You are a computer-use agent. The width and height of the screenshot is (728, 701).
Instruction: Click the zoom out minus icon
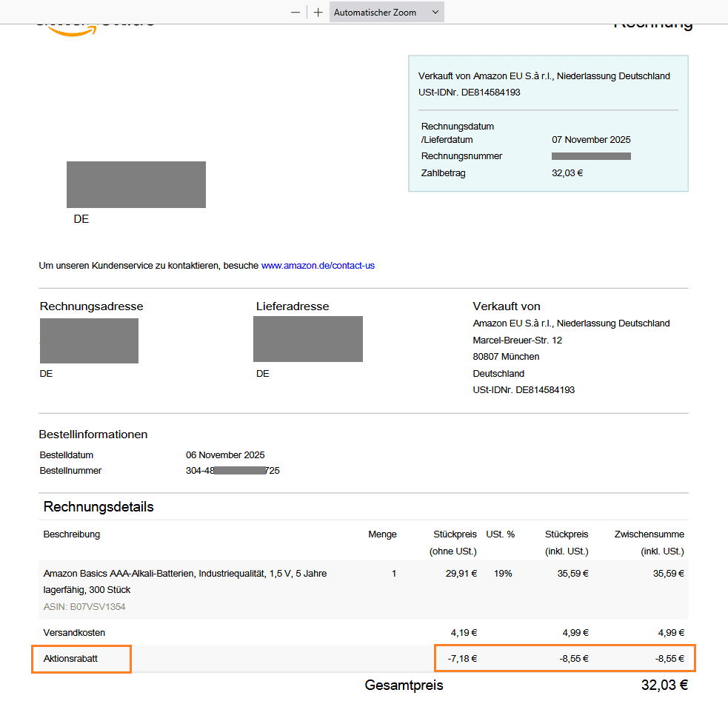[295, 13]
